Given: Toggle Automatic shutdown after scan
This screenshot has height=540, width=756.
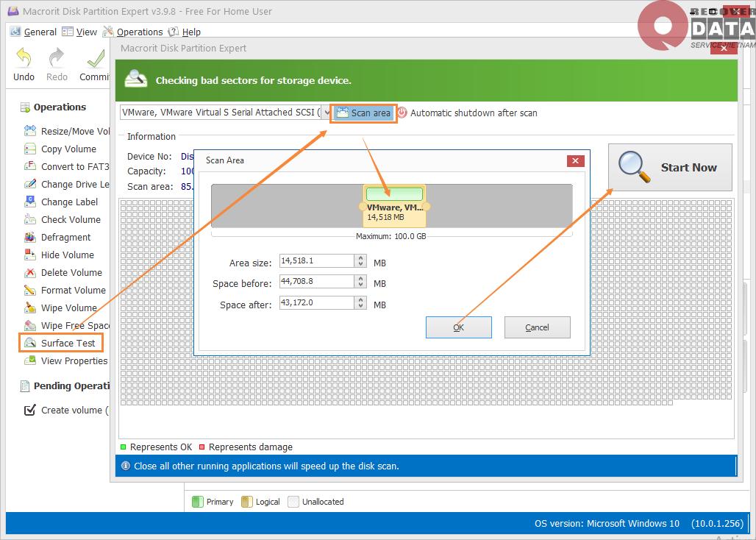Looking at the screenshot, I should tap(467, 113).
